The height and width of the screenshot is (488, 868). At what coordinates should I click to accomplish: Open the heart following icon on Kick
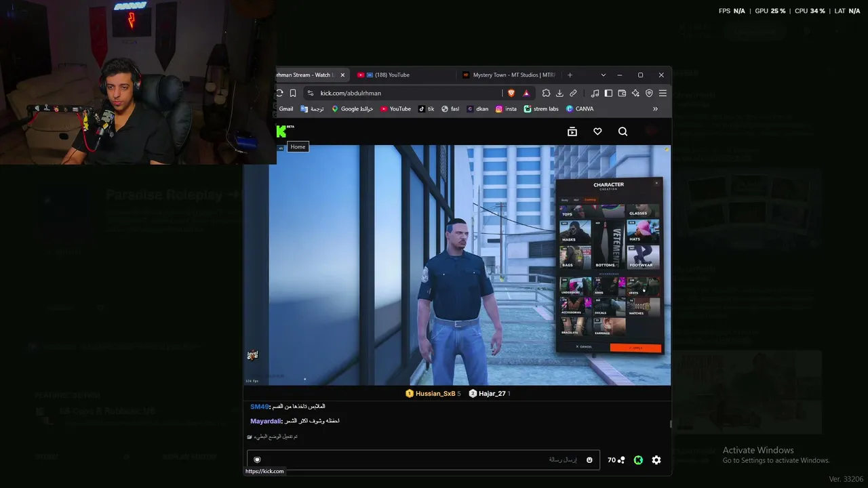pos(597,131)
